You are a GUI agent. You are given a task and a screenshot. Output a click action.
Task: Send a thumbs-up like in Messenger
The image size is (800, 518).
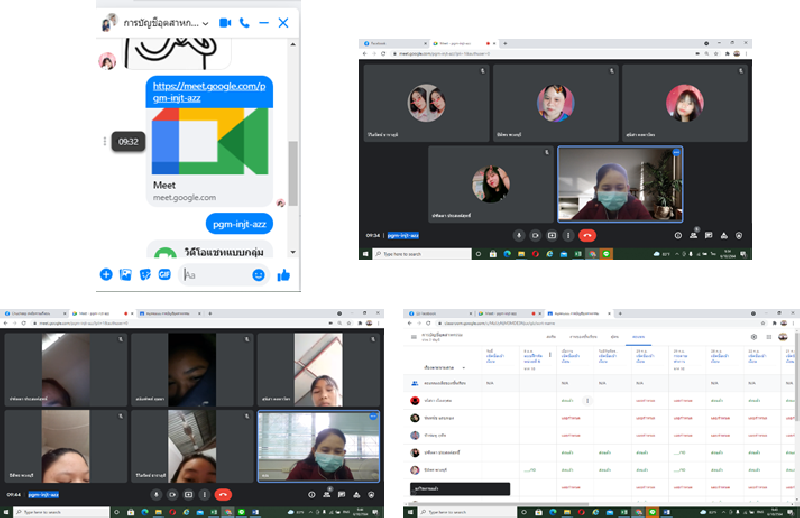click(x=284, y=274)
